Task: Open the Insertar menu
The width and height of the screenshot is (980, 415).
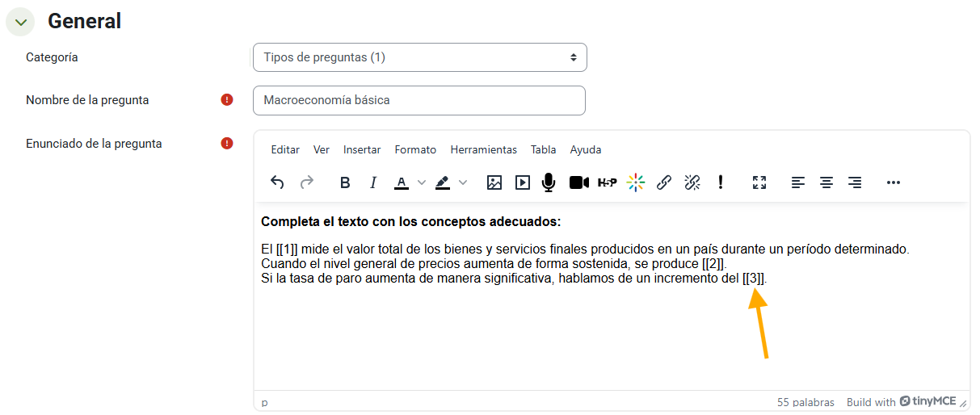Action: pyautogui.click(x=362, y=149)
